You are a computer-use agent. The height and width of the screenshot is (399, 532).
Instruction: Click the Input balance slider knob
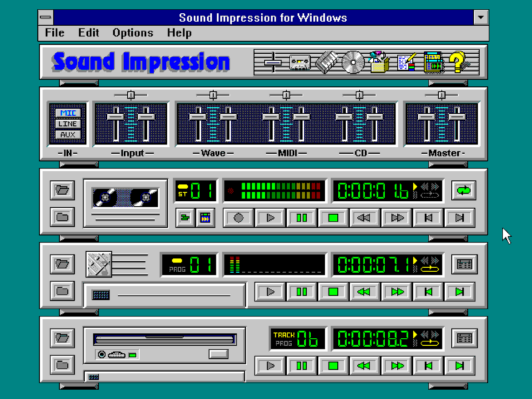point(131,95)
